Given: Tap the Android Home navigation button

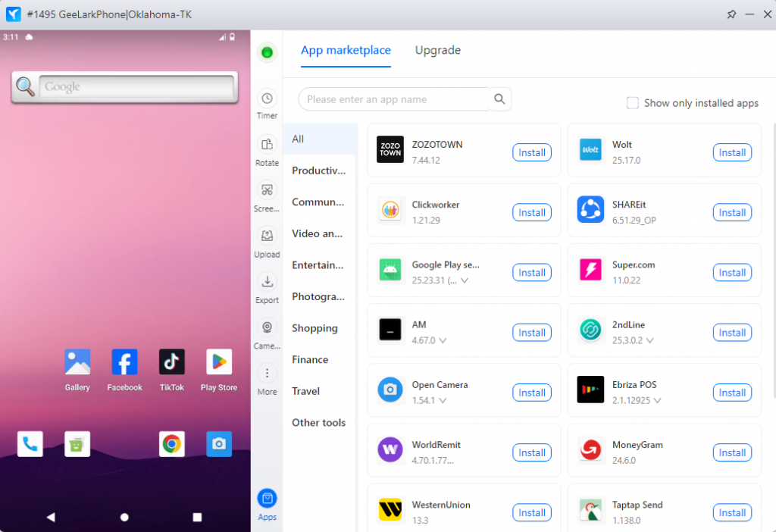Looking at the screenshot, I should click(x=124, y=517).
